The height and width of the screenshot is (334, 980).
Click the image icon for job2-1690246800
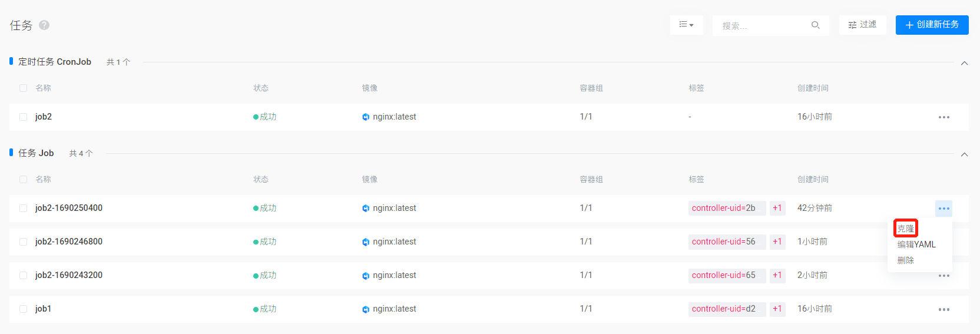click(366, 242)
